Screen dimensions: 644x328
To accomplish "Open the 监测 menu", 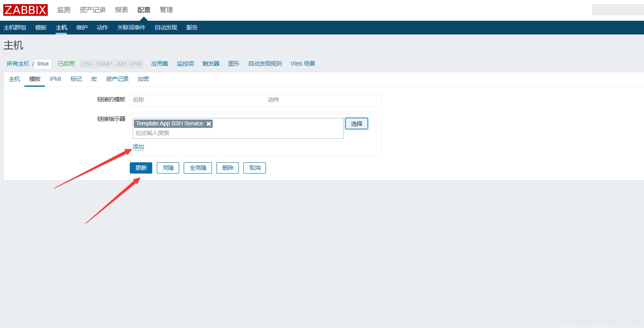I will click(x=64, y=10).
